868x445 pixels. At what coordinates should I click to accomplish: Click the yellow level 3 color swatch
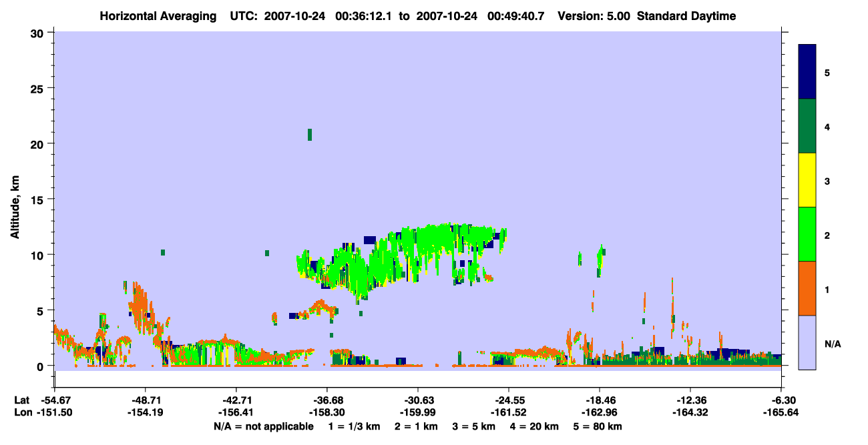tap(807, 180)
